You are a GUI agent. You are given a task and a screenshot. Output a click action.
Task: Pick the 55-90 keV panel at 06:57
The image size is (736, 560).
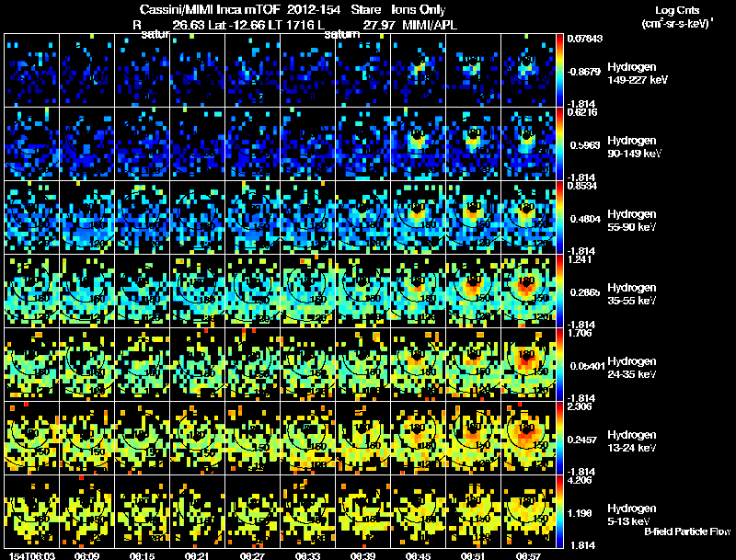528,218
